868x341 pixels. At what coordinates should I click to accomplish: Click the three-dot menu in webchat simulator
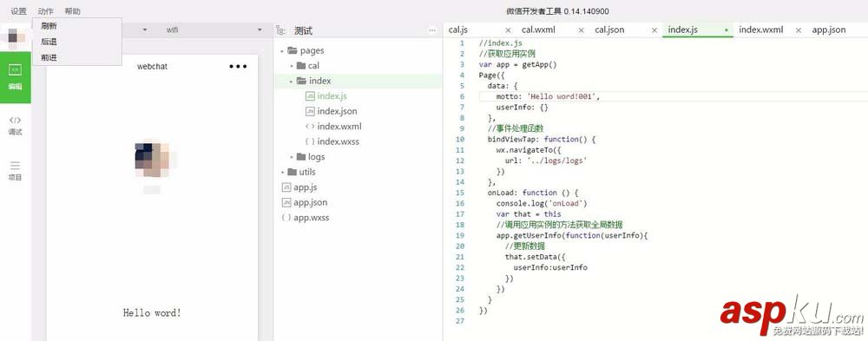pyautogui.click(x=238, y=67)
